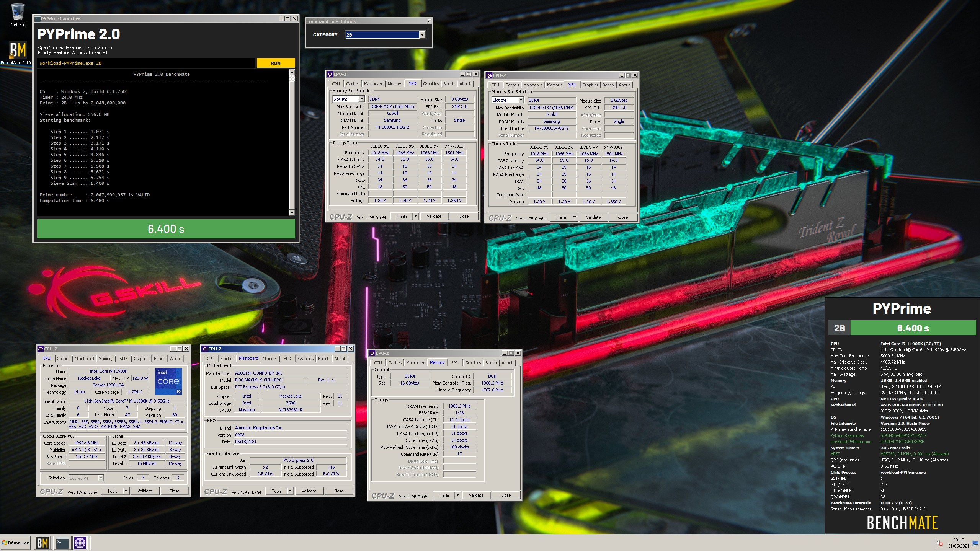Click Close button in Slot #4 CPU-Z window

(623, 217)
